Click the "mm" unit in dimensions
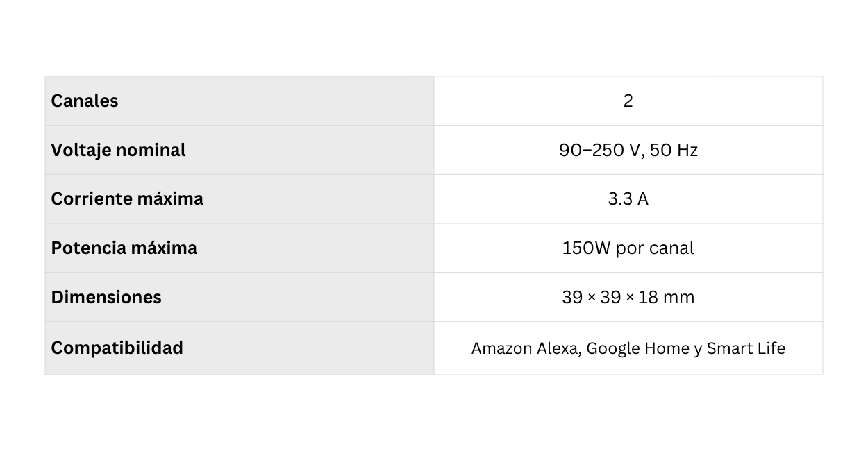The height and width of the screenshot is (451, 868). pyautogui.click(x=678, y=298)
